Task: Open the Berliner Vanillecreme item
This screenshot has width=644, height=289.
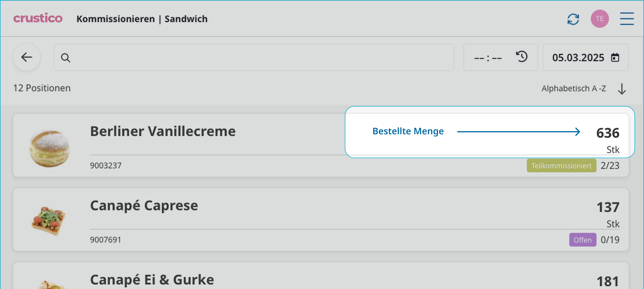Action: click(x=163, y=131)
